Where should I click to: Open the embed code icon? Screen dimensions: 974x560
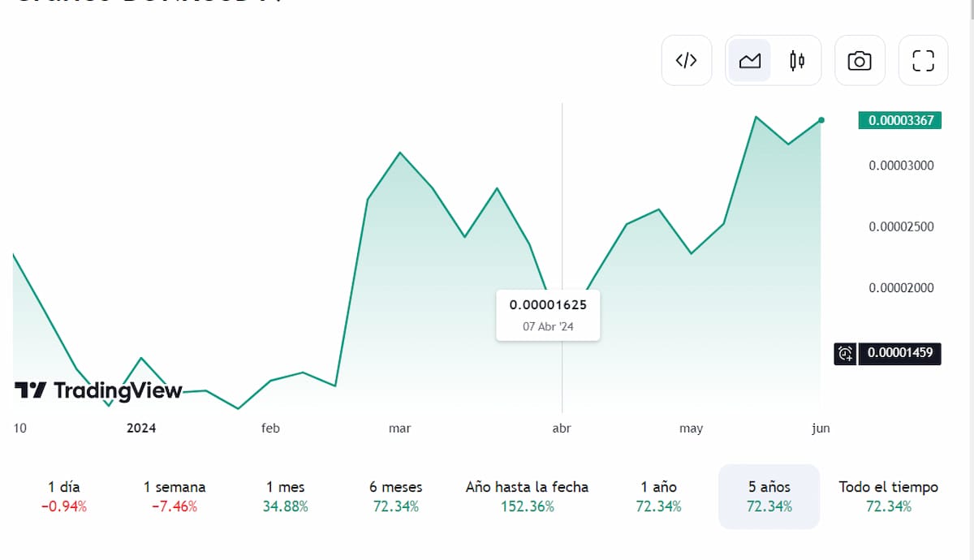[686, 61]
